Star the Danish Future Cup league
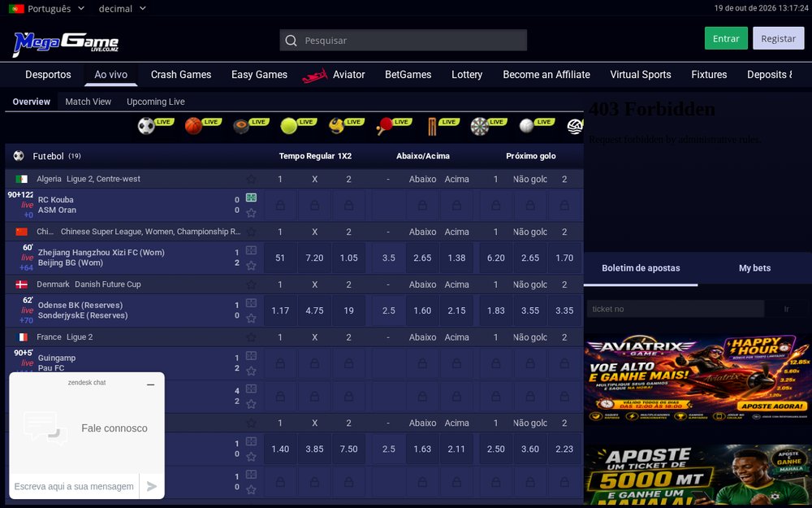 pos(251,284)
